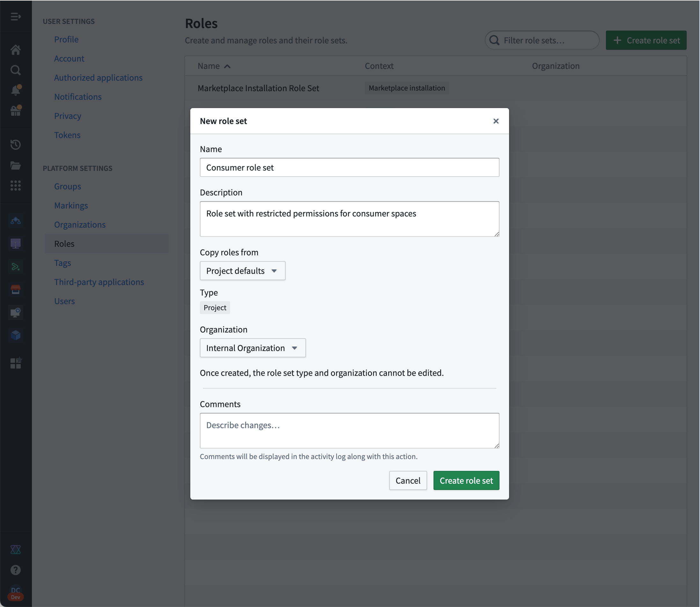Click the Comments text area
Viewport: 700px width, 607px height.
coord(349,430)
